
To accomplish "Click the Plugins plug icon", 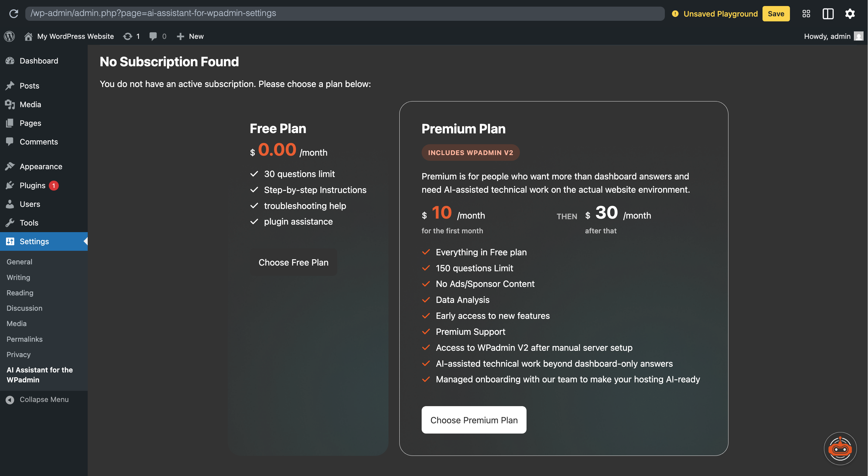I will tap(10, 185).
